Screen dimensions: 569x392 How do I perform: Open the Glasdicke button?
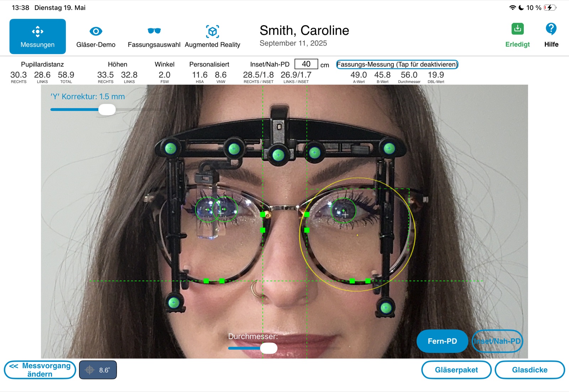pyautogui.click(x=530, y=370)
